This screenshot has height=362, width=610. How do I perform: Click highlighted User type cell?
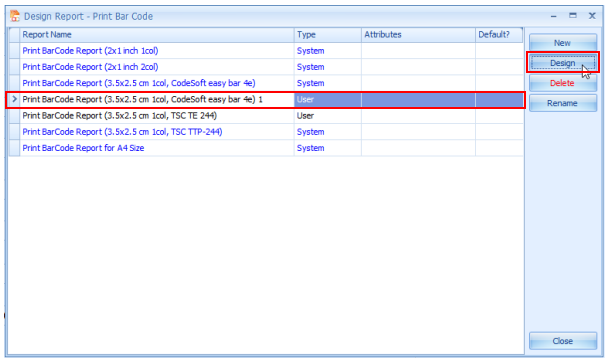tap(328, 100)
